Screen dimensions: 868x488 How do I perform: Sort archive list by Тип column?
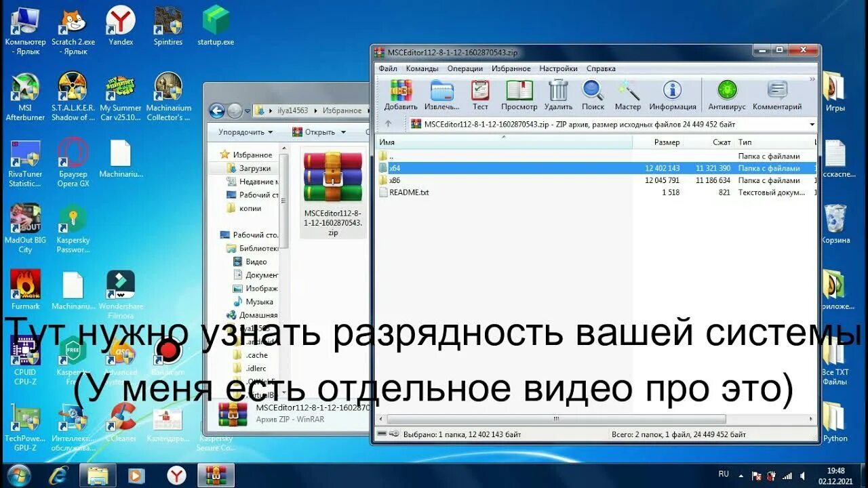(x=773, y=142)
